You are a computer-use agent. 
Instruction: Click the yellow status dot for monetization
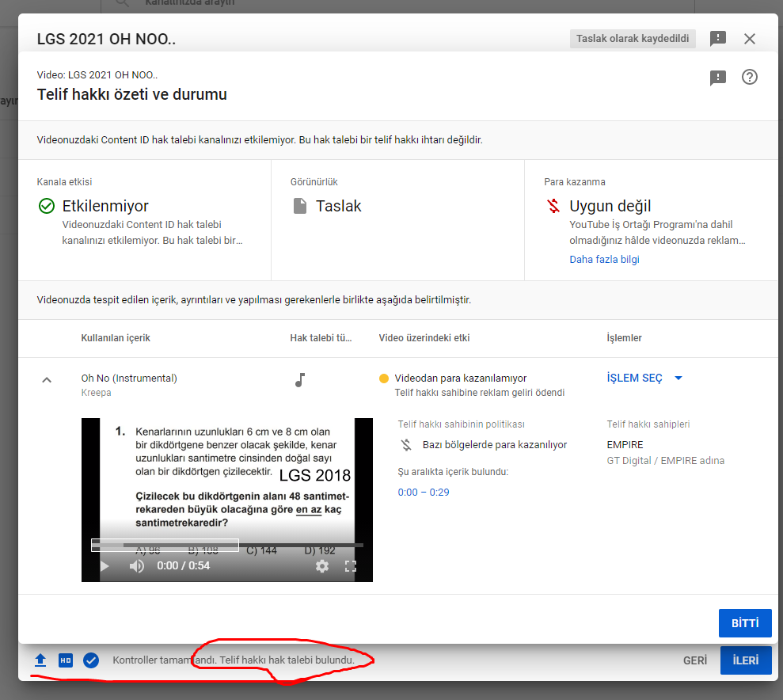pos(383,379)
